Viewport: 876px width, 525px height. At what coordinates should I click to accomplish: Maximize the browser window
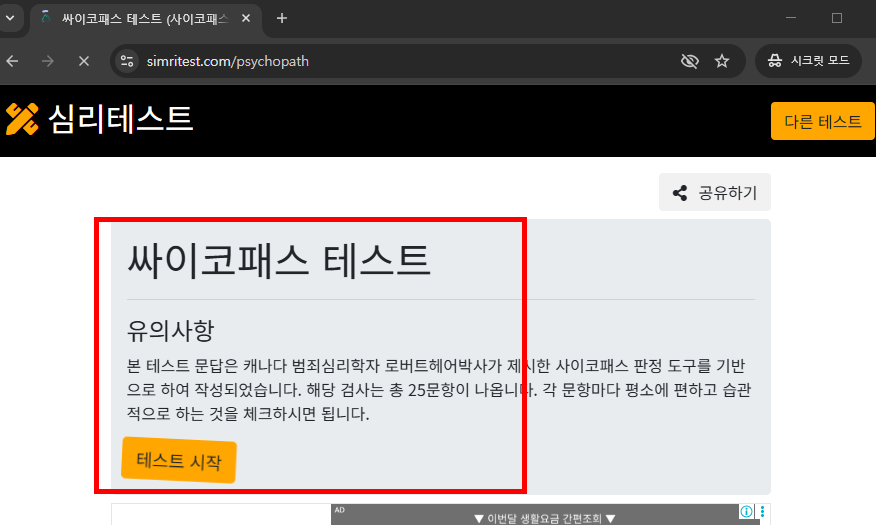tap(836, 18)
